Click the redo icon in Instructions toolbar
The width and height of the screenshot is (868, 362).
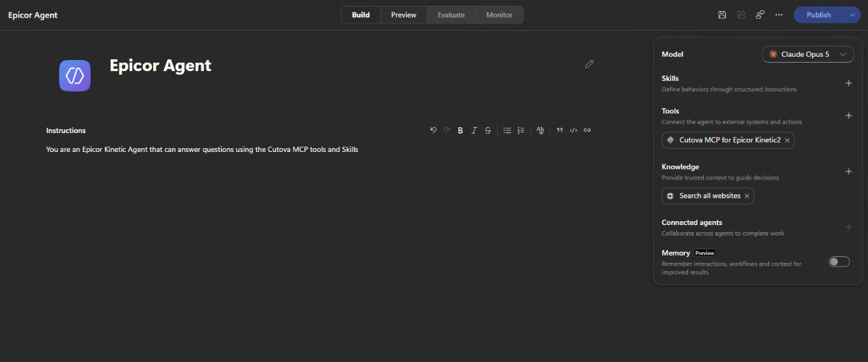pyautogui.click(x=447, y=130)
